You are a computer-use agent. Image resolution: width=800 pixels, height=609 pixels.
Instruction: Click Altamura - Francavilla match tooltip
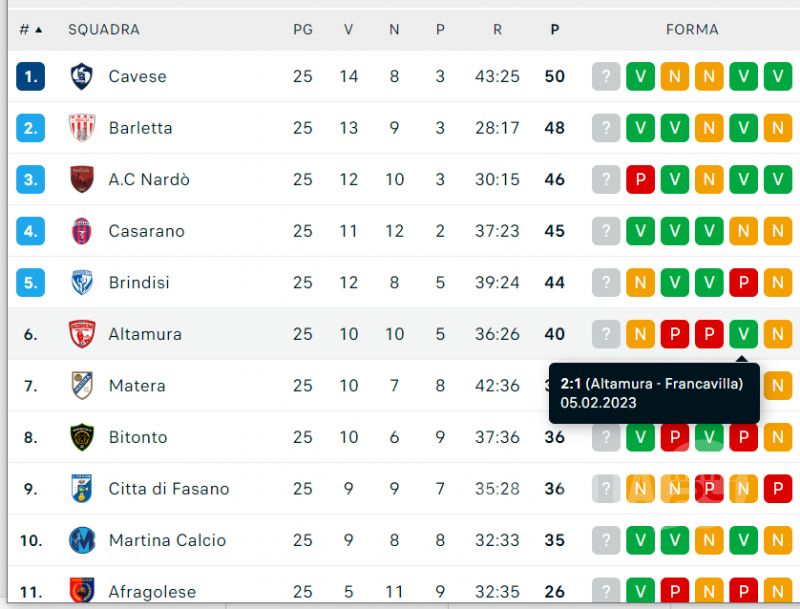[654, 393]
